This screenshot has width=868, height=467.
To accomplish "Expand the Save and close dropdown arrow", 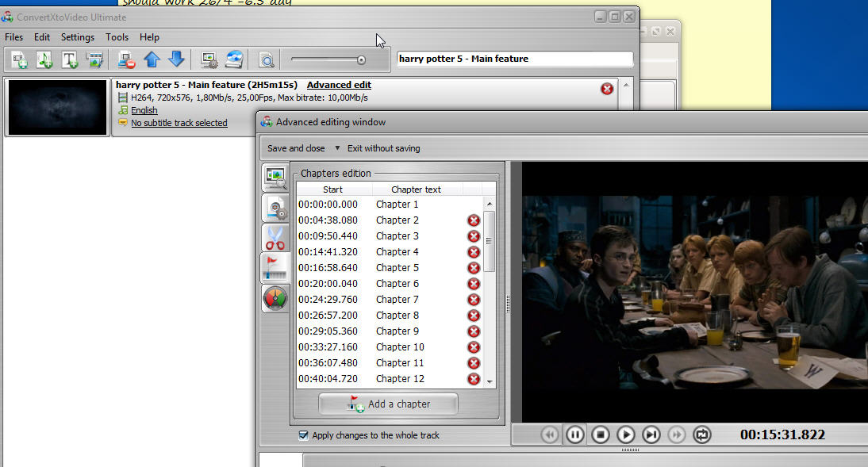I will (x=337, y=148).
